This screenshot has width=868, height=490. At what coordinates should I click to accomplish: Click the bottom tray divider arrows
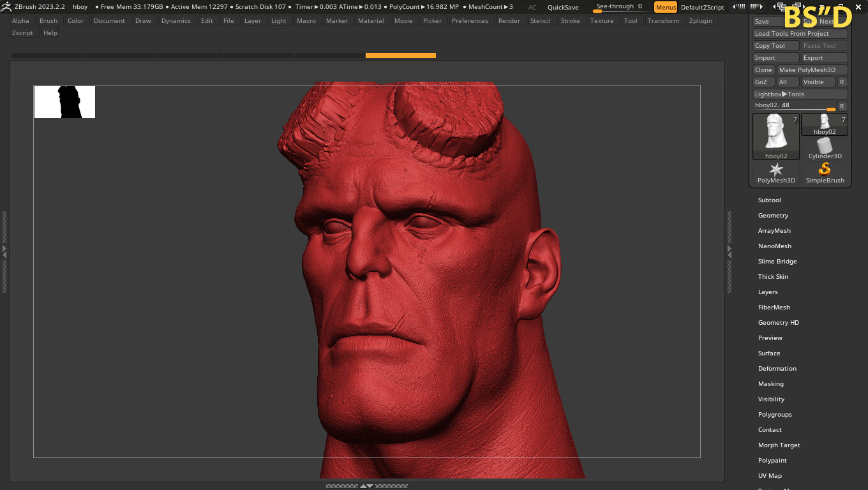[367, 486]
